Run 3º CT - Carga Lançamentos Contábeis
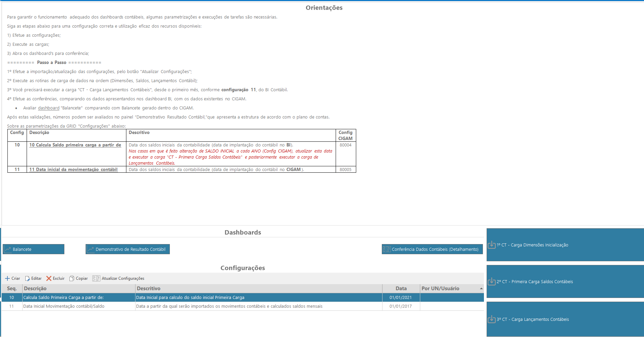The height and width of the screenshot is (337, 644). click(x=565, y=319)
